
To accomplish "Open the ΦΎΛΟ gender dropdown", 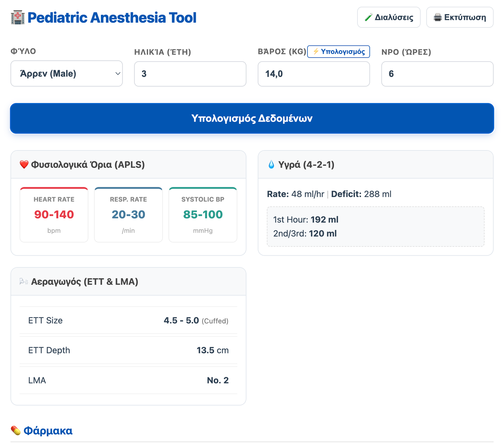I will click(66, 74).
